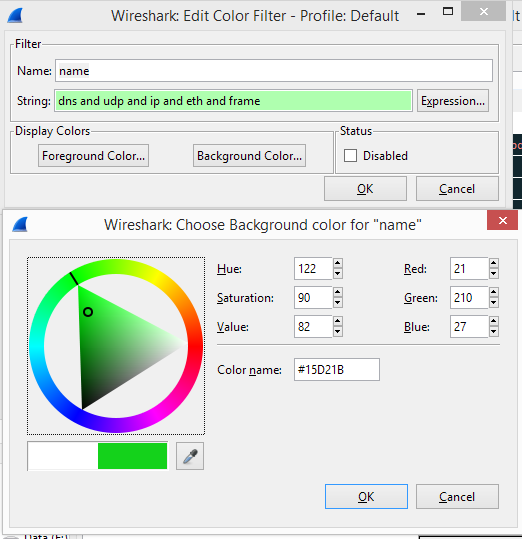The image size is (522, 539).
Task: Increase the Green value with up arrow
Action: (494, 292)
